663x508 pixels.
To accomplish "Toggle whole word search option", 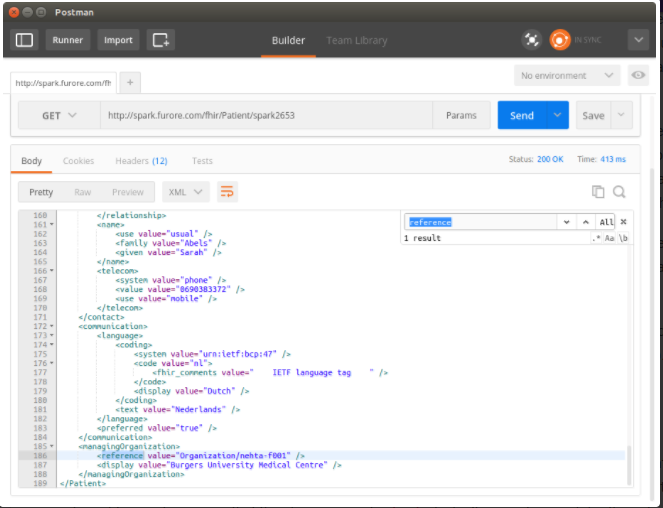I will point(623,238).
